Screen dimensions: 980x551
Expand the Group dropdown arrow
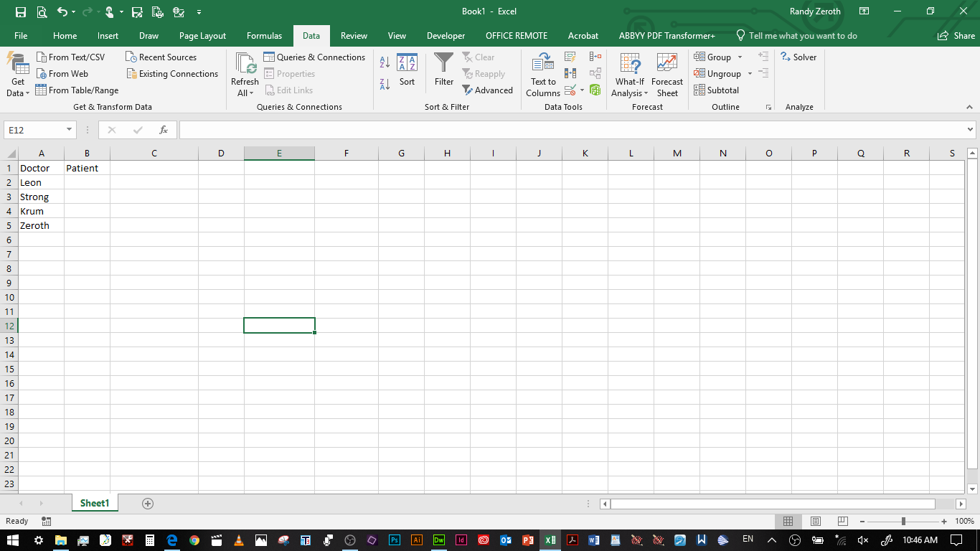tap(740, 57)
